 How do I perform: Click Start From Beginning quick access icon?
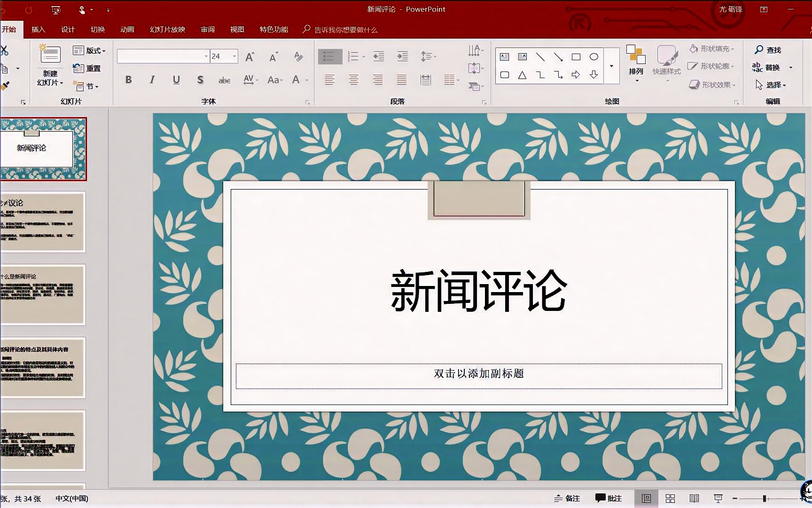coord(56,10)
